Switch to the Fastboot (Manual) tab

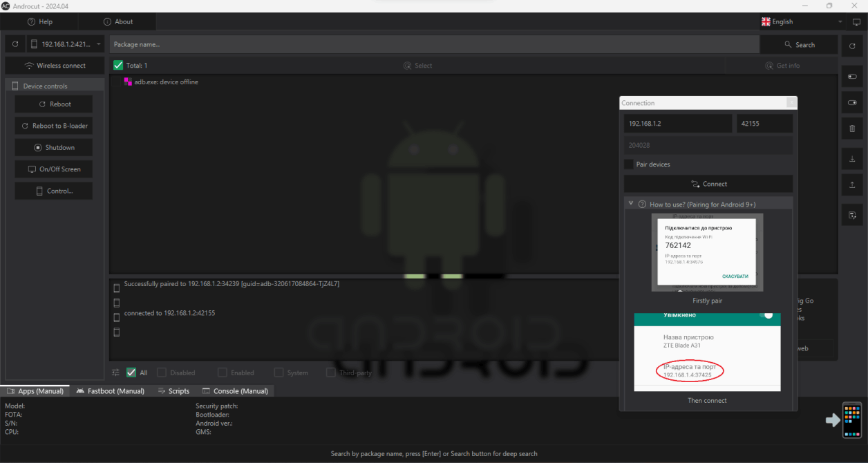click(x=110, y=390)
